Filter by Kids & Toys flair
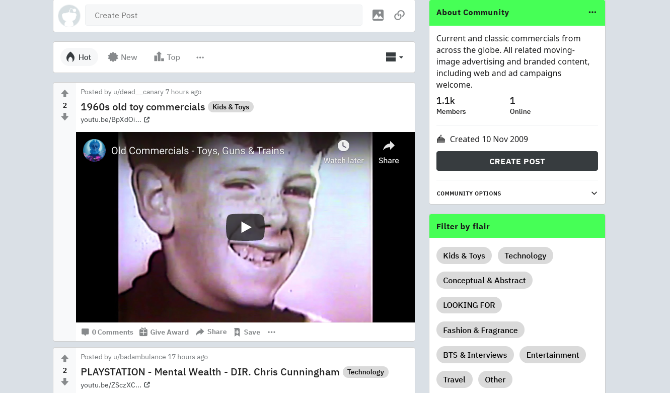Screen dimensions: 670x393 click(464, 255)
